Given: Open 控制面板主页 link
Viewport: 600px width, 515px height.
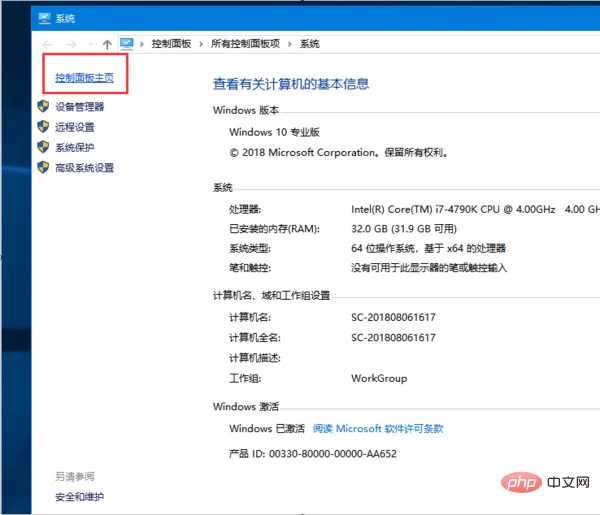Looking at the screenshot, I should [x=85, y=78].
